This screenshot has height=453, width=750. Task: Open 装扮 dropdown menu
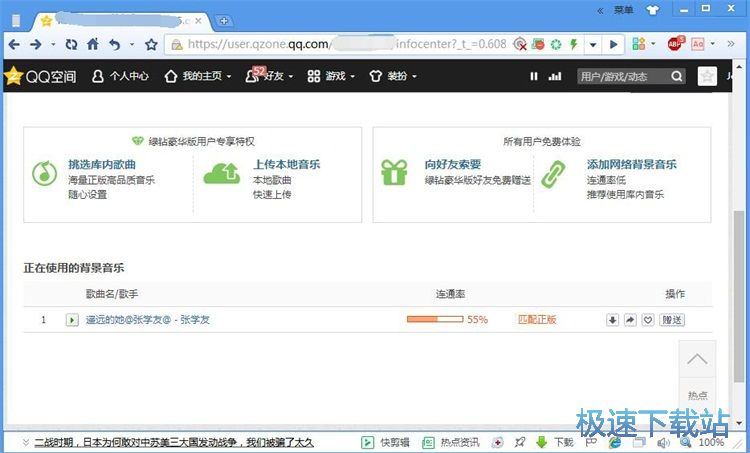pos(393,76)
